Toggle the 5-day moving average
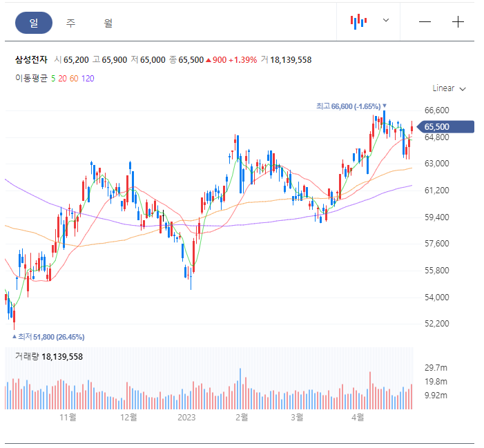The width and height of the screenshot is (484, 448). tap(53, 79)
